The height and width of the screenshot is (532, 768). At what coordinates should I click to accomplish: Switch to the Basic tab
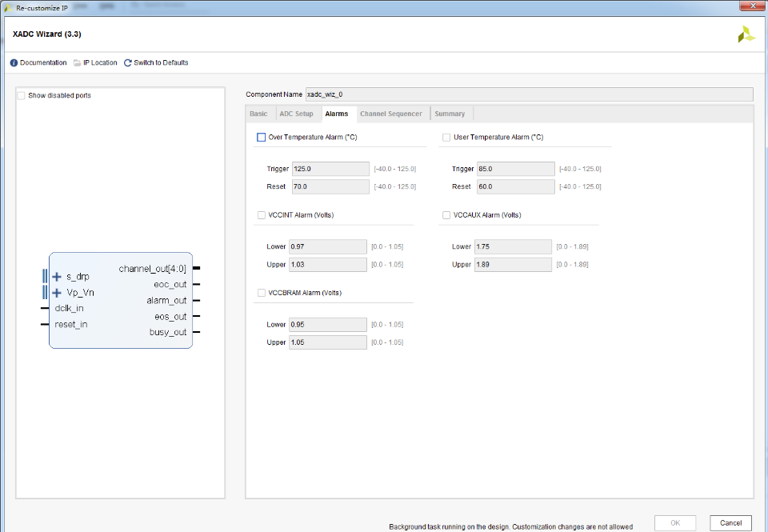(x=258, y=114)
